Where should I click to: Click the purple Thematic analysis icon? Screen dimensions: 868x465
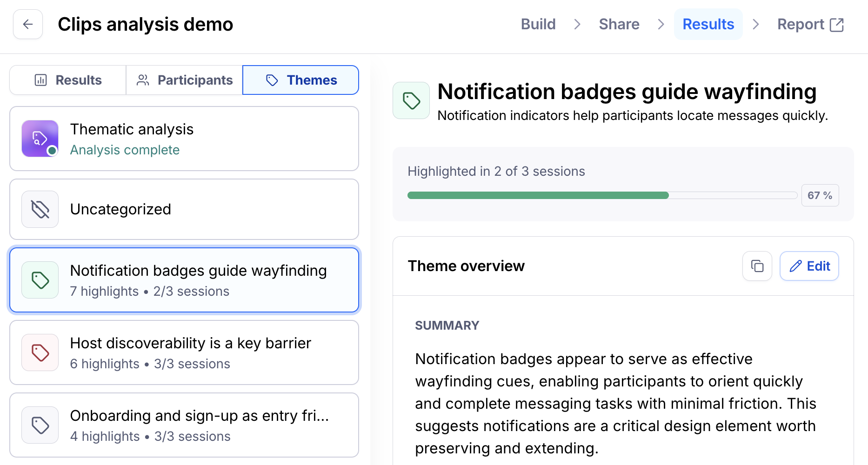(x=40, y=139)
